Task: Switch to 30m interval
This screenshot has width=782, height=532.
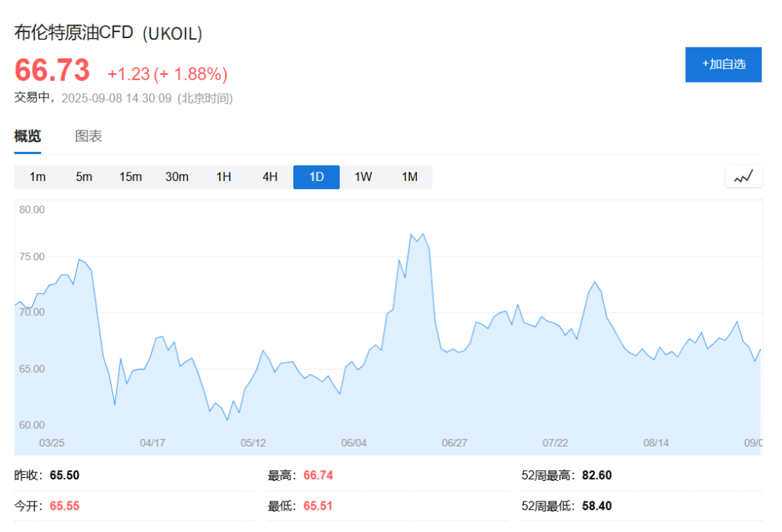Action: pyautogui.click(x=177, y=177)
